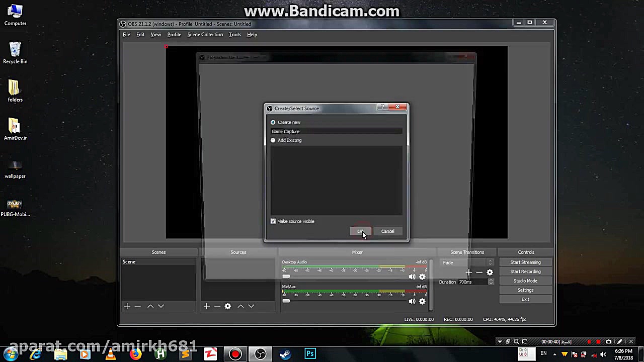
Task: Open the EN language indicator in tray
Action: [543, 353]
